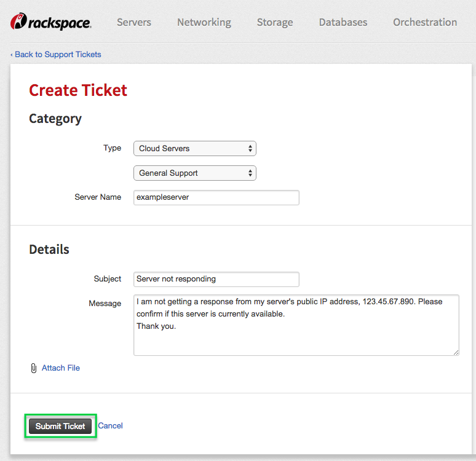476x461 pixels.
Task: Click the Create Ticket heading
Action: (78, 90)
